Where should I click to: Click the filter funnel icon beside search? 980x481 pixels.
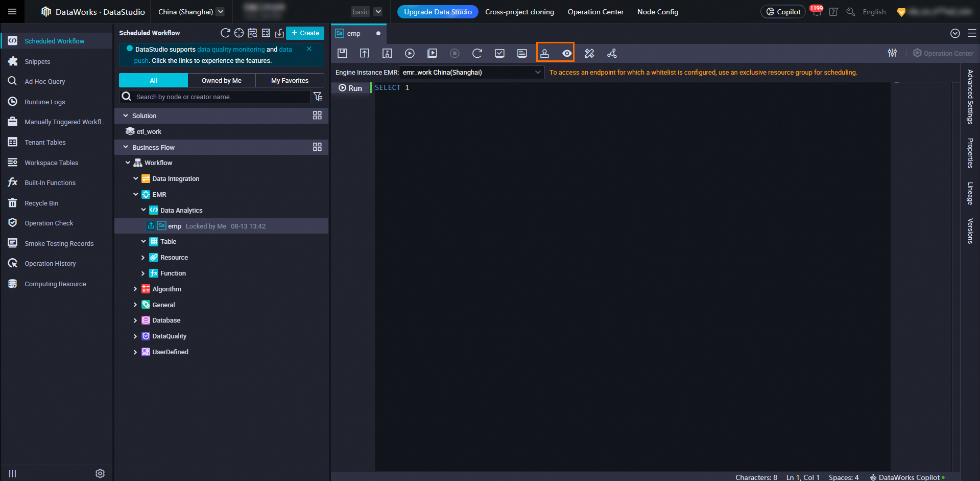(318, 97)
